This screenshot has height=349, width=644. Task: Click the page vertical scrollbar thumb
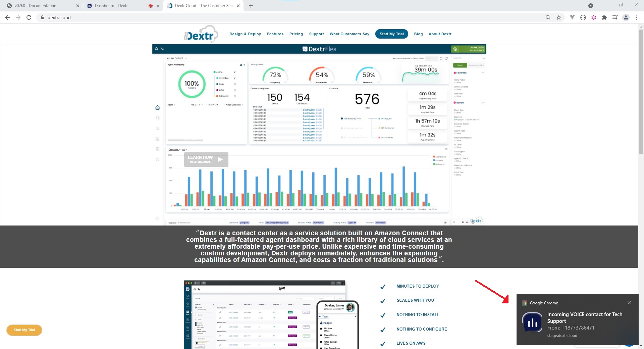point(641,91)
